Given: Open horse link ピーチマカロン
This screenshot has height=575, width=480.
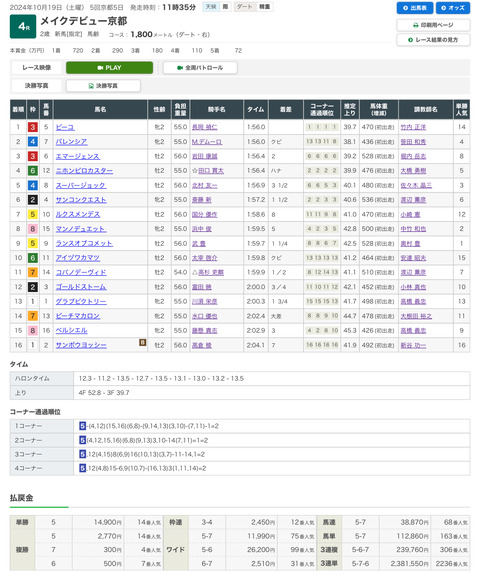Looking at the screenshot, I should tap(78, 316).
